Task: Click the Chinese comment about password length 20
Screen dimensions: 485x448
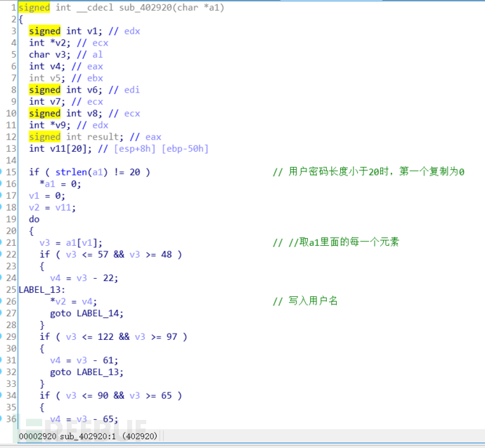Action: point(369,171)
